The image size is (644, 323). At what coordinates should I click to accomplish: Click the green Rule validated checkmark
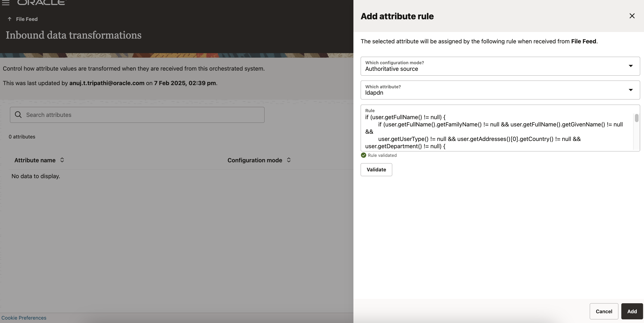click(363, 155)
